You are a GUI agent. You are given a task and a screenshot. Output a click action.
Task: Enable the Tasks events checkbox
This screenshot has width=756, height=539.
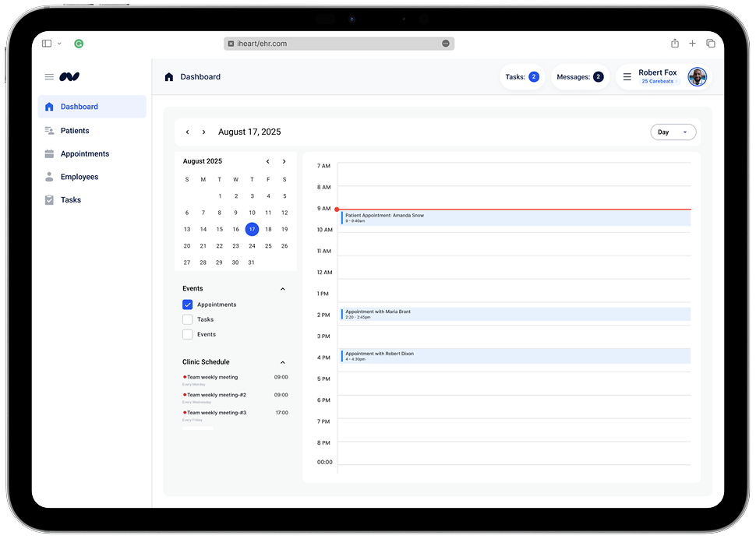[x=187, y=319]
